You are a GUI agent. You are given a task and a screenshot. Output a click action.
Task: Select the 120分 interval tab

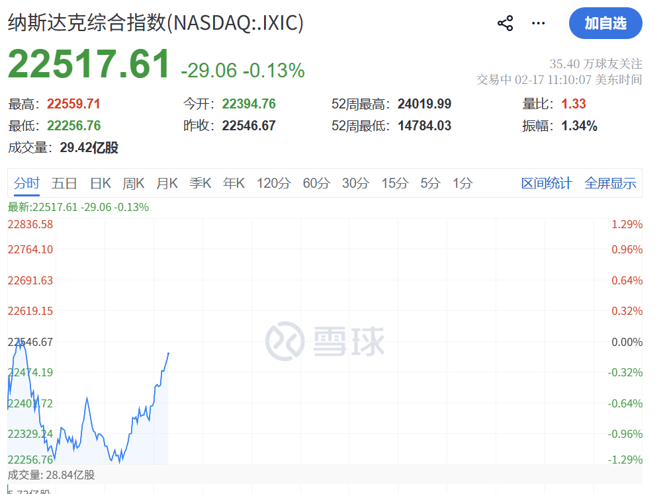point(273,183)
